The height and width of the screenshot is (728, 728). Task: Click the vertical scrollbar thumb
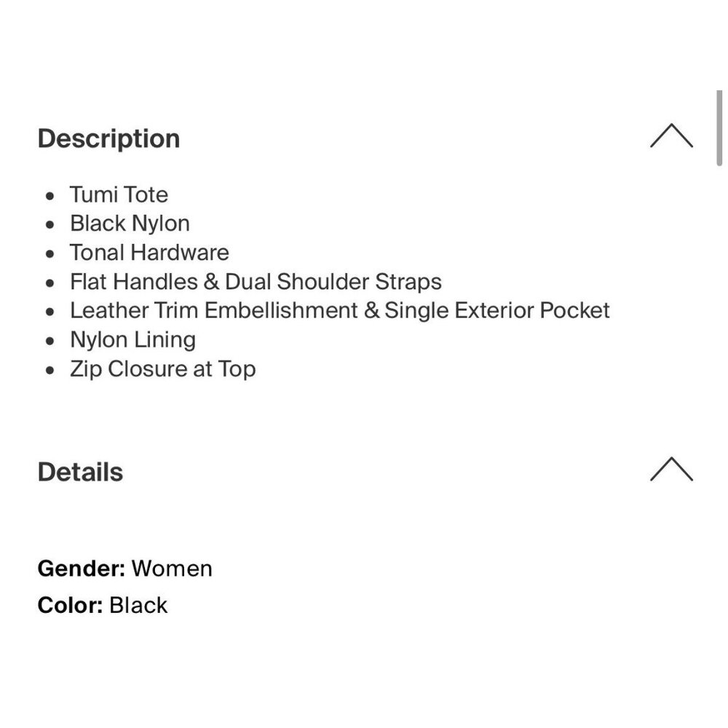tap(719, 130)
